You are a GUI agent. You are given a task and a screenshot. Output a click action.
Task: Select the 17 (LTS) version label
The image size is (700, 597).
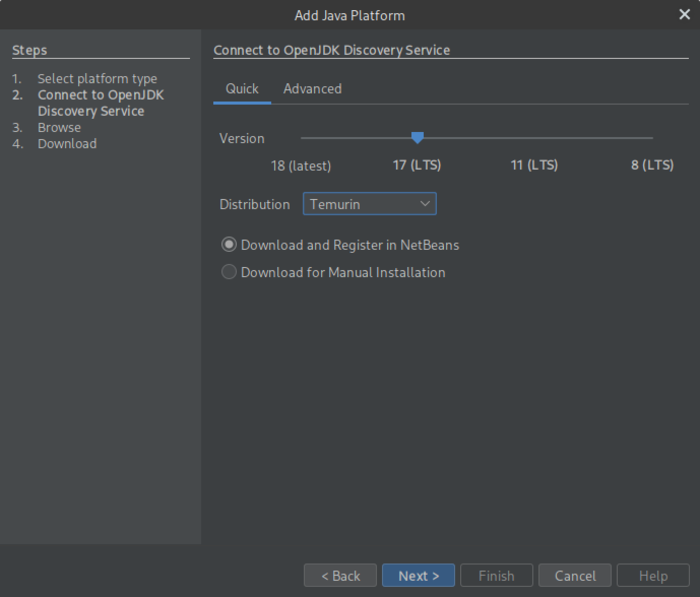click(x=417, y=165)
